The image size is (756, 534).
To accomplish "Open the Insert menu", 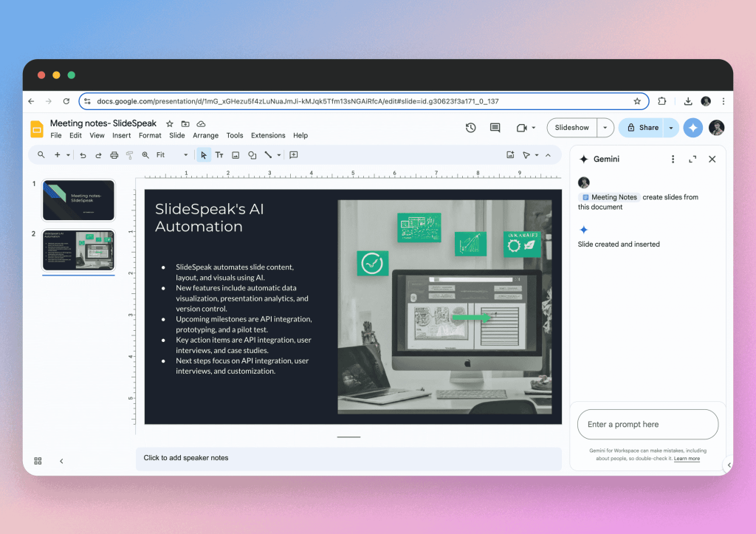I will [122, 136].
